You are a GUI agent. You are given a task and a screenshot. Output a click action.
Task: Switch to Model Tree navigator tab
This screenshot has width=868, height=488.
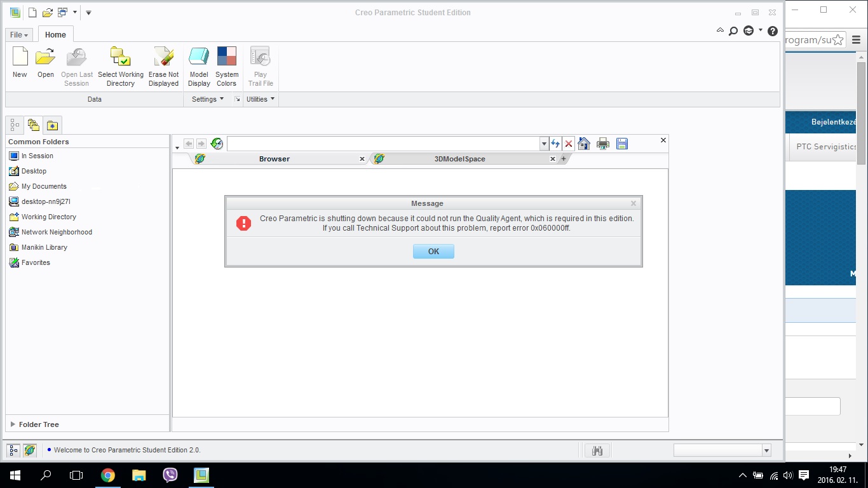pos(14,125)
